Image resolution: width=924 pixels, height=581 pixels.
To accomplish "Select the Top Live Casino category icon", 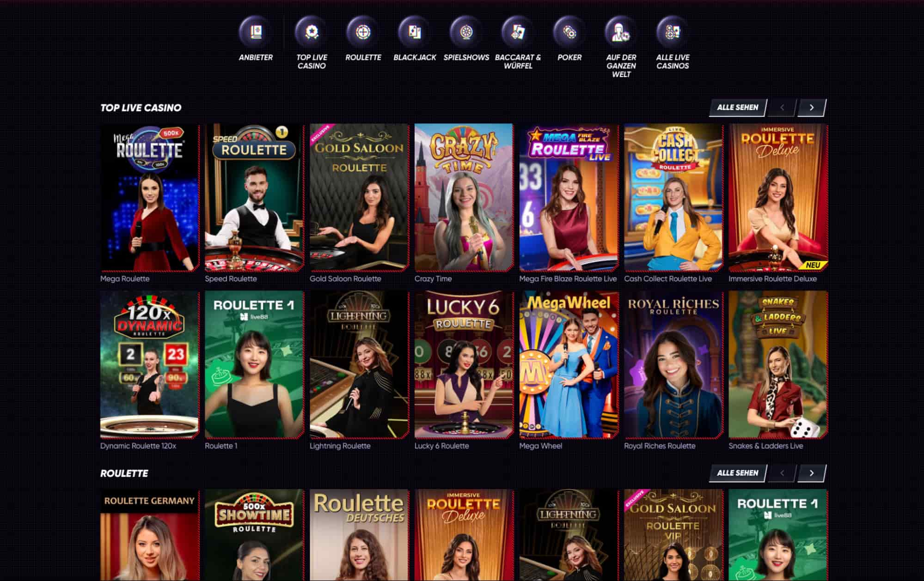I will pyautogui.click(x=312, y=32).
